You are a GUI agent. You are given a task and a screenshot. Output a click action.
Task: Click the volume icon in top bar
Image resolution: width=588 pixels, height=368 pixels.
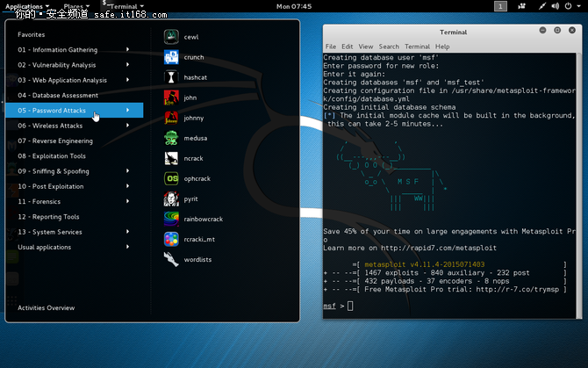[x=556, y=6]
